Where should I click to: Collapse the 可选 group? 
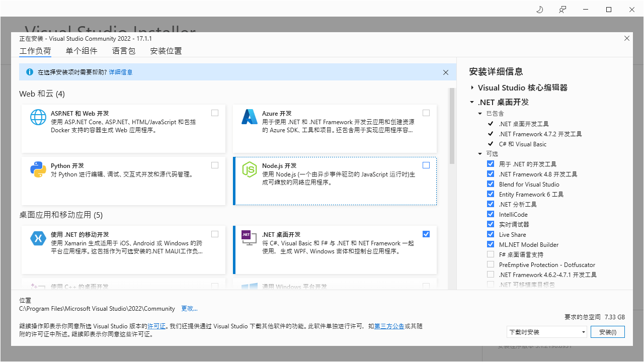480,154
